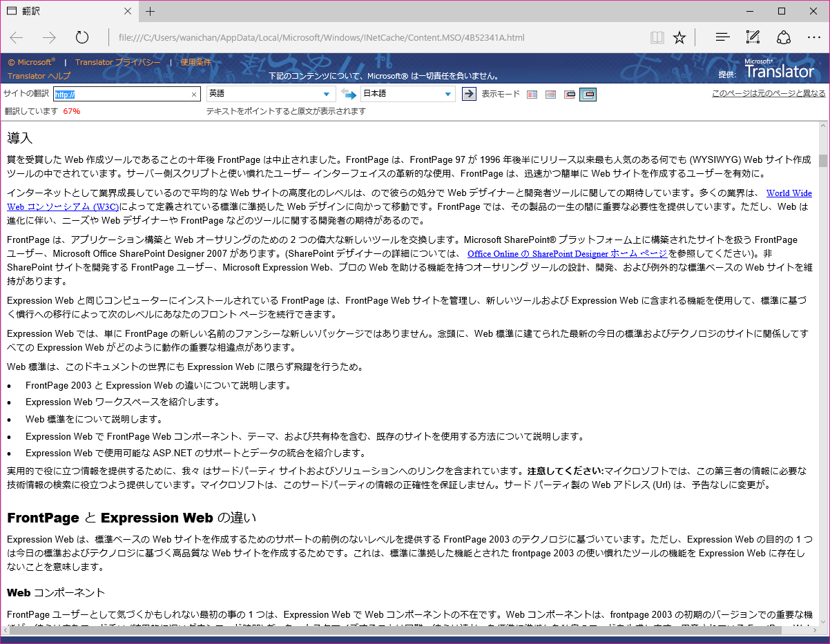Open the target language 日本語 dropdown
The width and height of the screenshot is (830, 644).
point(408,94)
